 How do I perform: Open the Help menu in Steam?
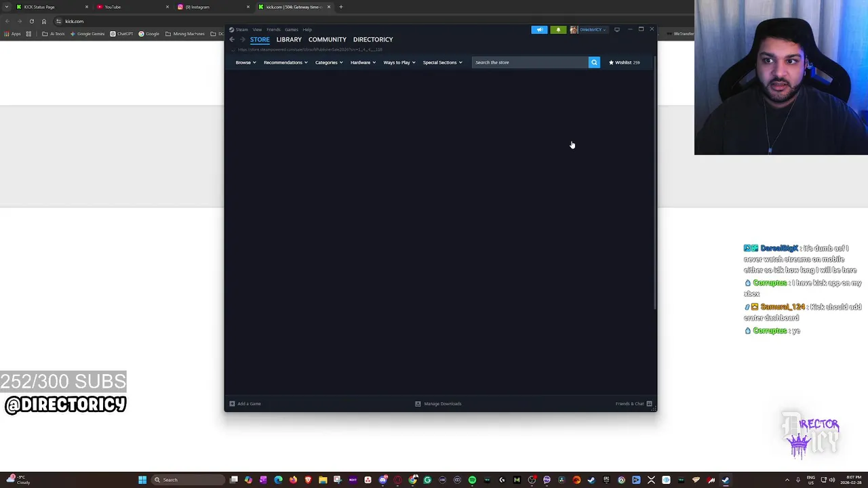click(x=307, y=30)
